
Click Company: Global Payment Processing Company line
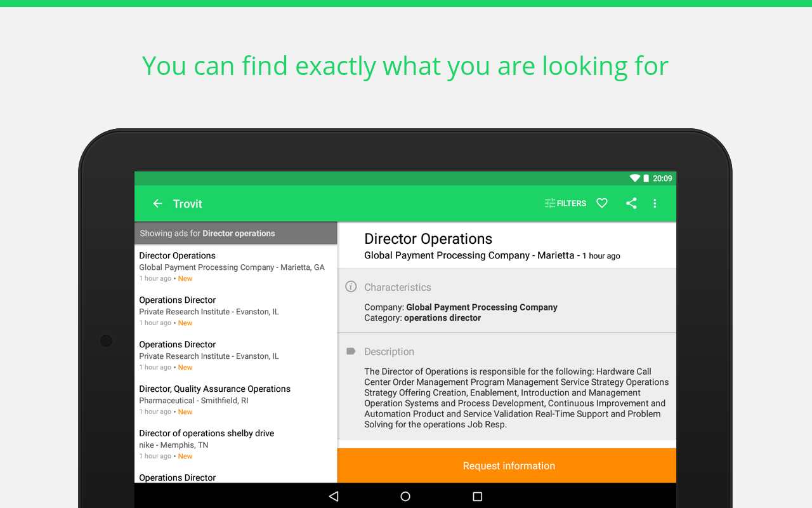coord(461,307)
